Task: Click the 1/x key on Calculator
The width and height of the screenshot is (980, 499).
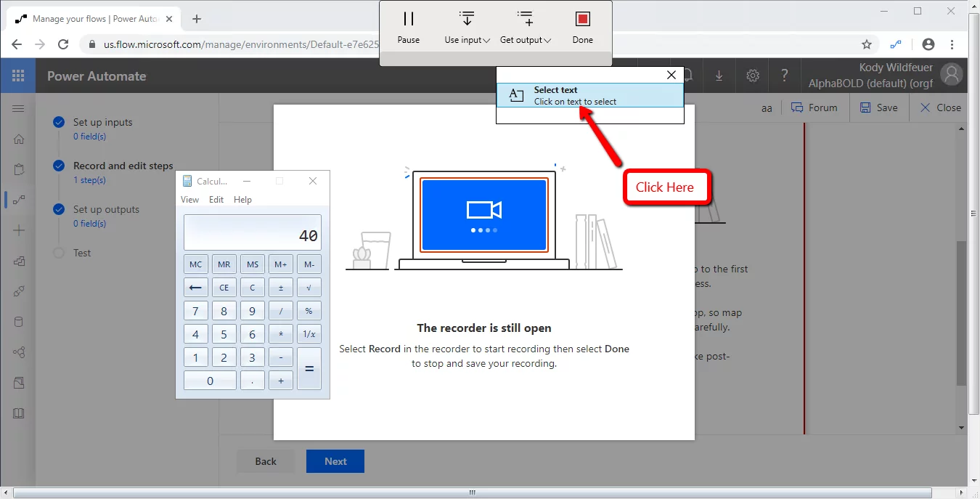Action: [309, 334]
